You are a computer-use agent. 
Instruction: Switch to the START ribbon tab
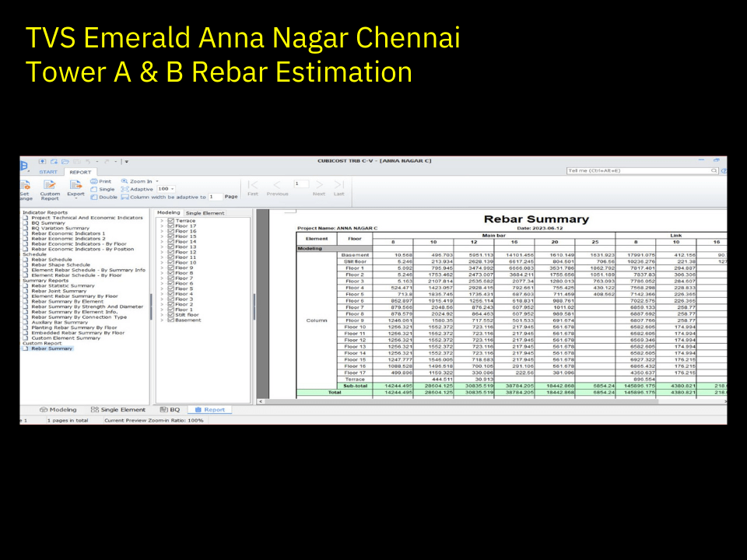point(48,172)
